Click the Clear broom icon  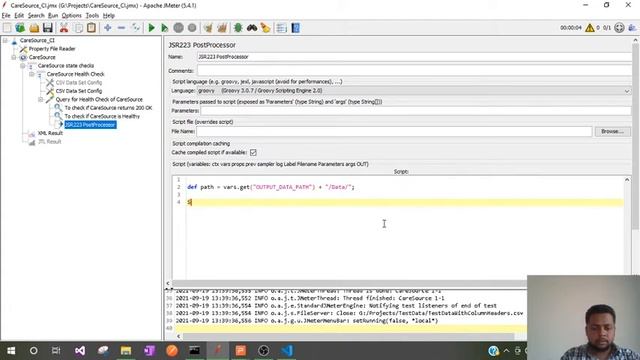pos(208,28)
